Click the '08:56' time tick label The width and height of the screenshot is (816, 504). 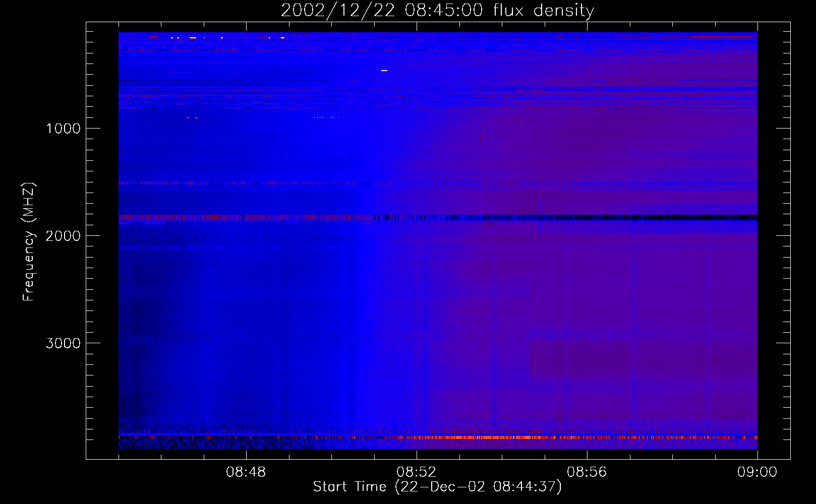point(587,472)
